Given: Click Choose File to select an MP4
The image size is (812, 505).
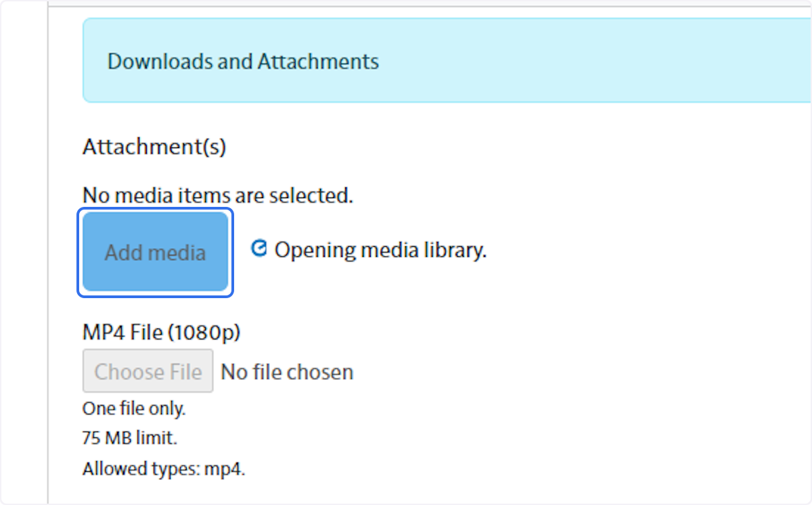Looking at the screenshot, I should point(148,371).
